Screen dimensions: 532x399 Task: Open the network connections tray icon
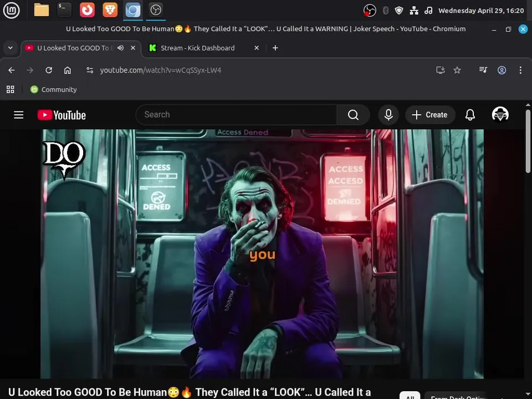413,11
